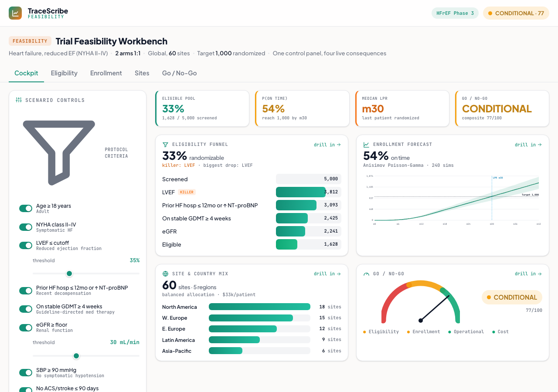Drill in to Enrollment Forecast
This screenshot has width=558, height=392.
(x=528, y=145)
